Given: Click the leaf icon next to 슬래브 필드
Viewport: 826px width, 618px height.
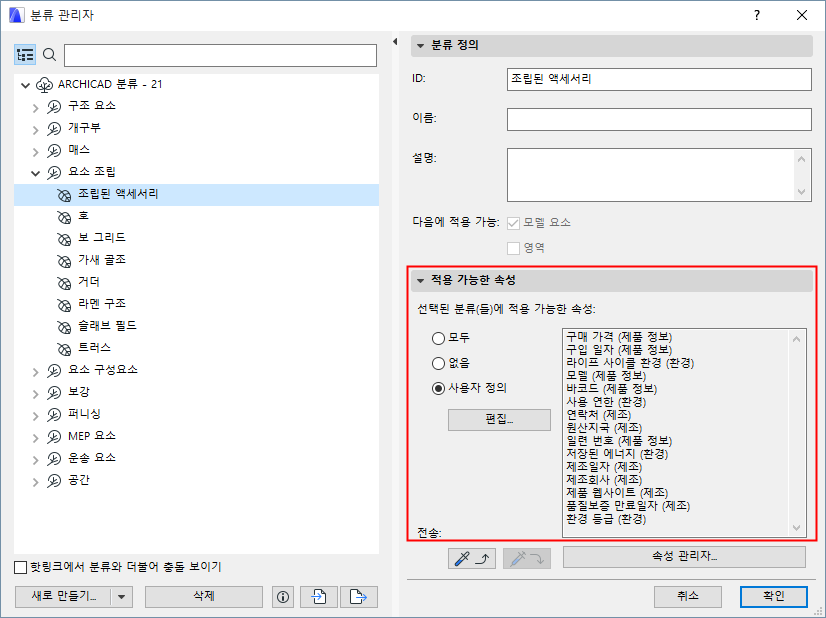Looking at the screenshot, I should click(x=64, y=327).
